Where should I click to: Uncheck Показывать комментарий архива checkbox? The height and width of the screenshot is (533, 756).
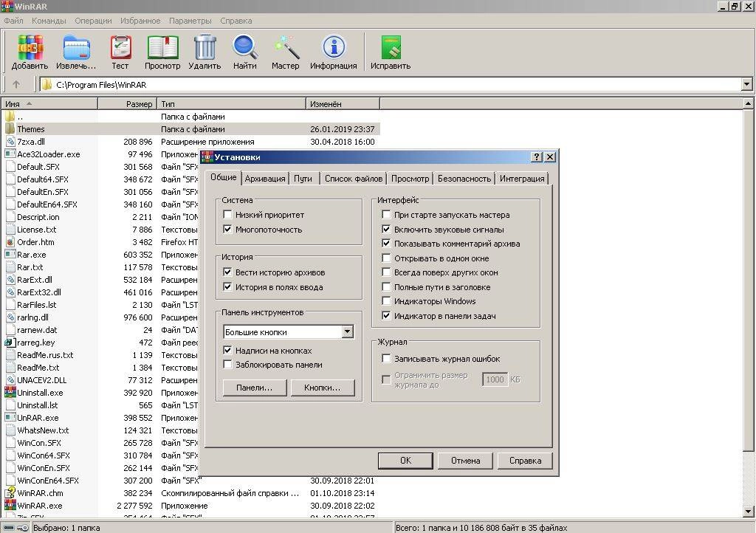pos(386,243)
